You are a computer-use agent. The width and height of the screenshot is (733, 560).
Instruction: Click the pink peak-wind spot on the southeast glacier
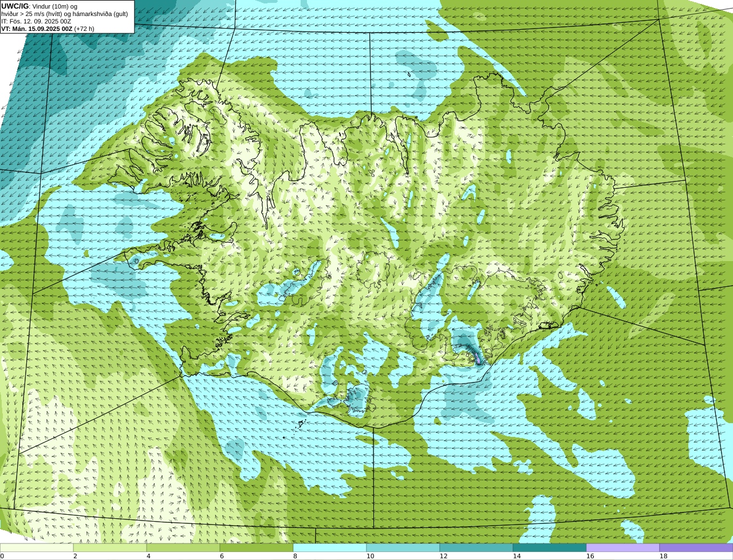click(x=478, y=361)
